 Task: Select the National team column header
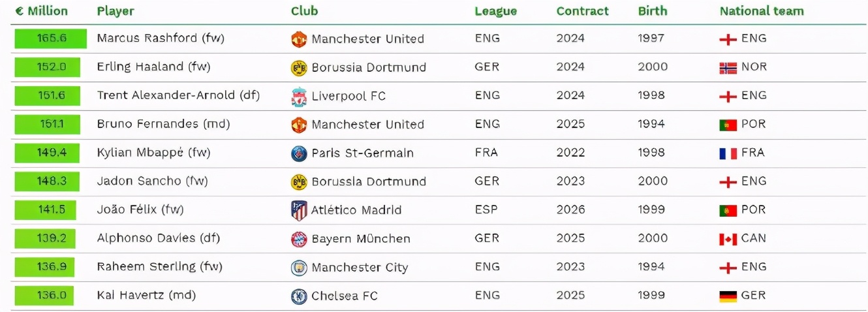click(x=761, y=11)
